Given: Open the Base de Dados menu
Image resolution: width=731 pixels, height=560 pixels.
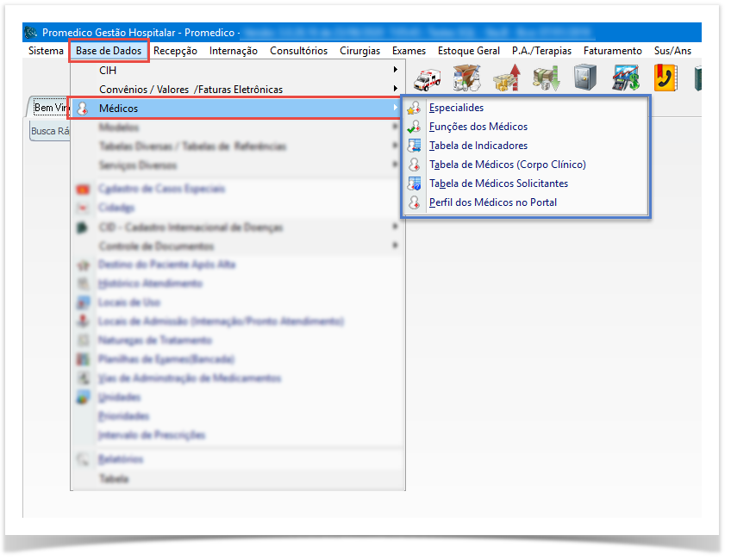Looking at the screenshot, I should pyautogui.click(x=109, y=51).
